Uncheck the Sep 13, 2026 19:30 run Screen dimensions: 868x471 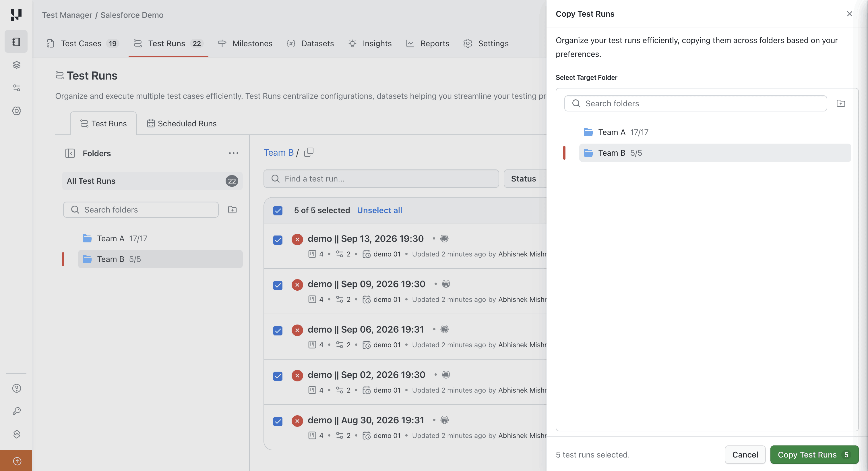pyautogui.click(x=278, y=240)
